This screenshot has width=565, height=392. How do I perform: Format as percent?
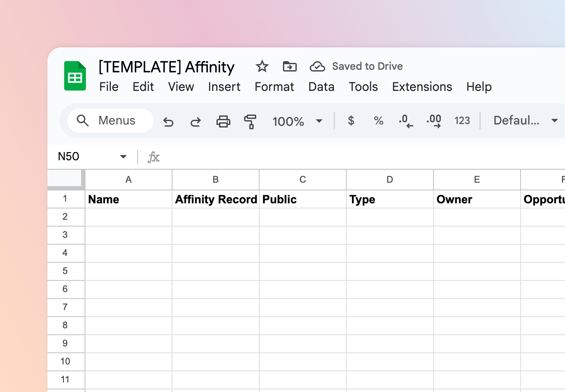[379, 121]
